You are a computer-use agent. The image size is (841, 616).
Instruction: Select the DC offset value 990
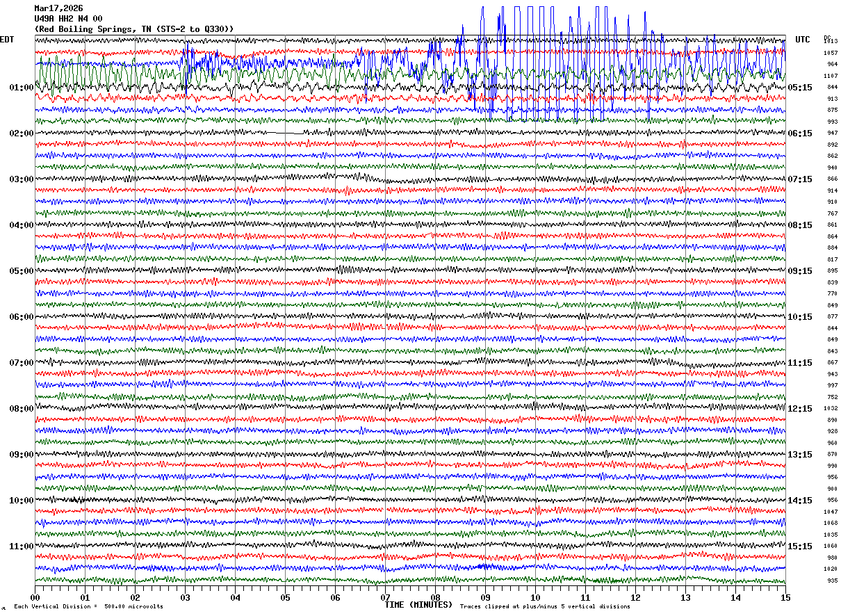pyautogui.click(x=833, y=466)
